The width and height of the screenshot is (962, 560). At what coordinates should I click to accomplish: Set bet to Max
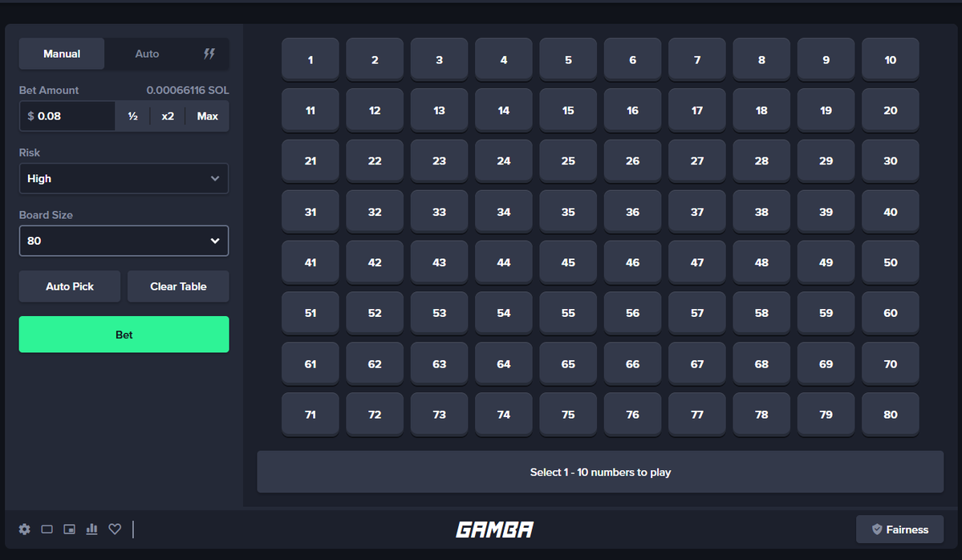point(207,116)
